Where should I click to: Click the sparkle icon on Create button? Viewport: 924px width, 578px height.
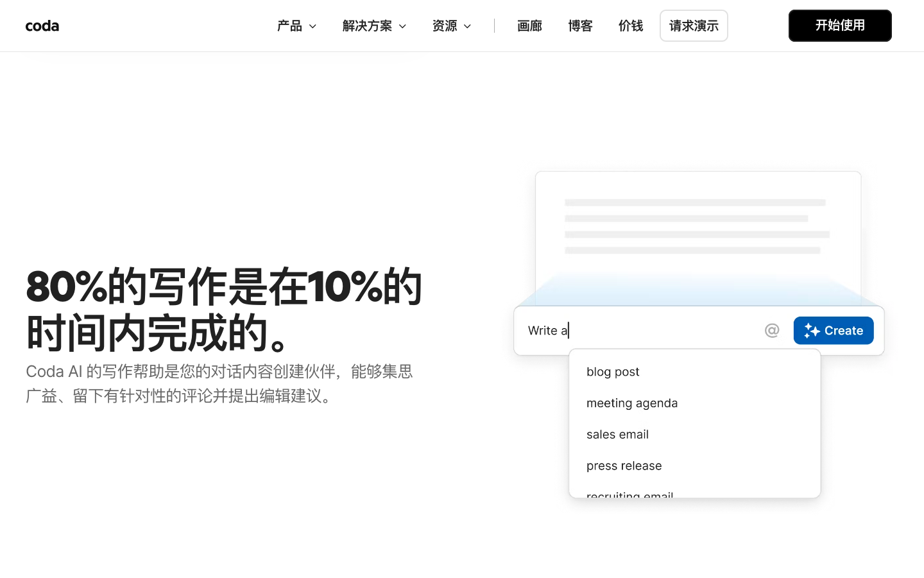[x=812, y=331]
